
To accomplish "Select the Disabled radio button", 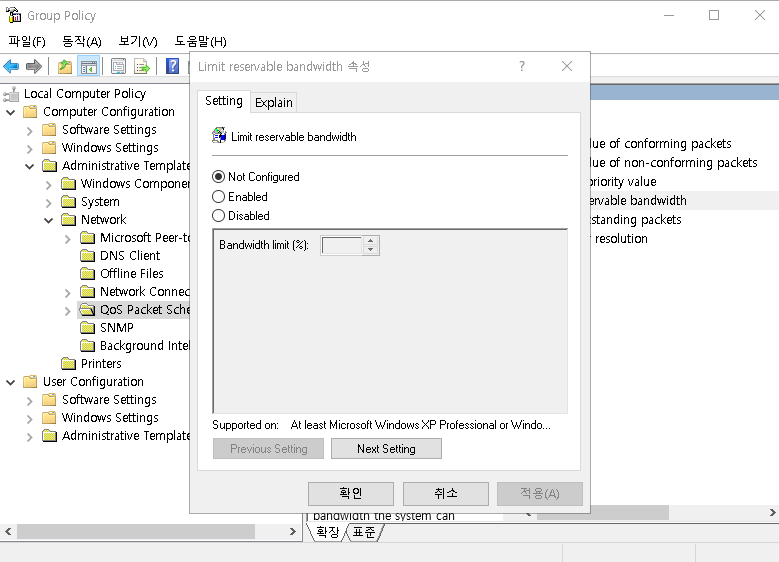I will click(x=218, y=216).
